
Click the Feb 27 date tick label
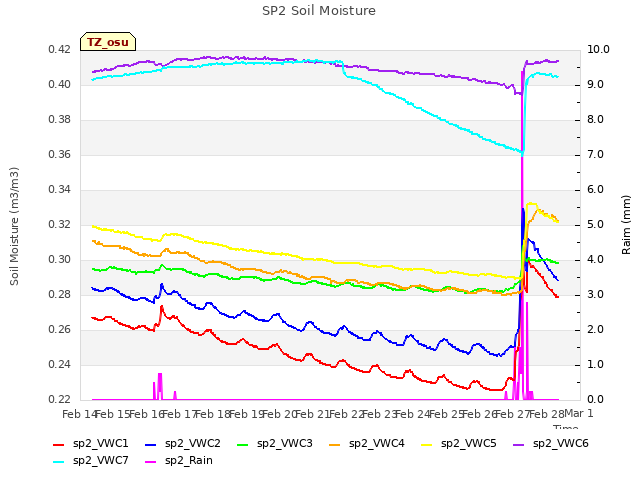(x=513, y=414)
